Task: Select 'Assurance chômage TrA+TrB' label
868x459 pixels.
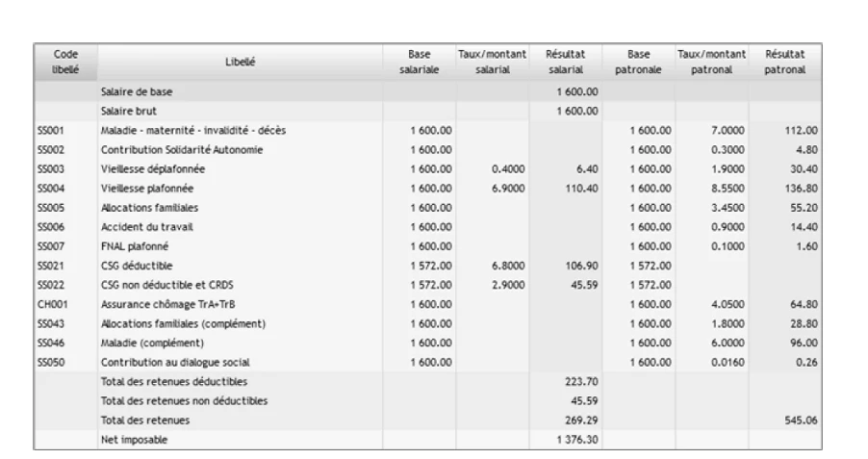Action: coord(167,305)
